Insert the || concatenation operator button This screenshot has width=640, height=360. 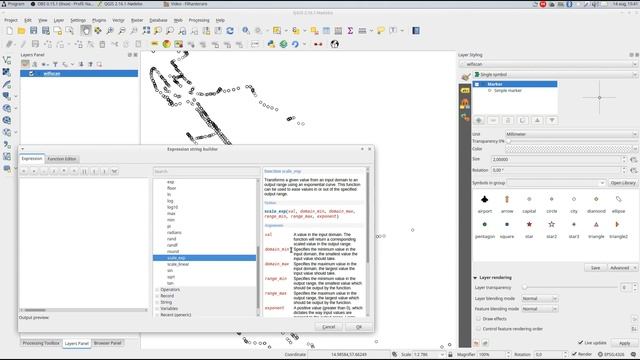click(x=84, y=171)
